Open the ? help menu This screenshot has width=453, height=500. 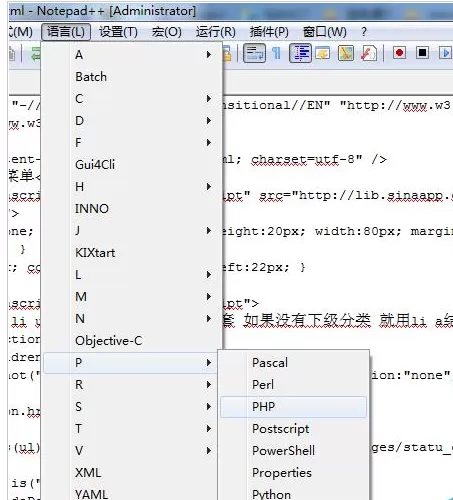click(364, 32)
